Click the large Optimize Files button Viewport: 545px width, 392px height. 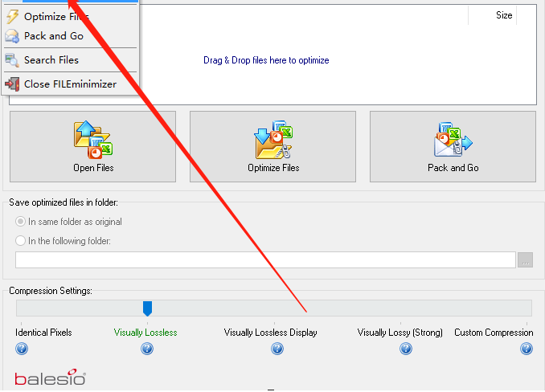[272, 146]
